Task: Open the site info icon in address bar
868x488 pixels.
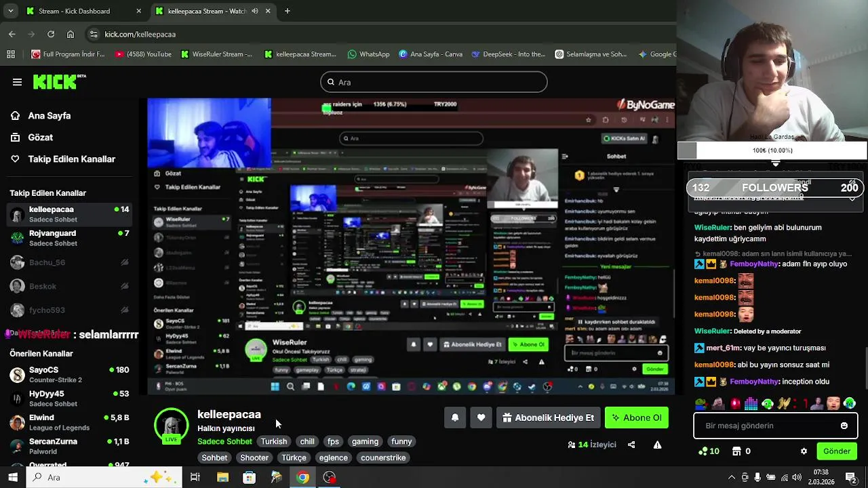Action: [94, 34]
